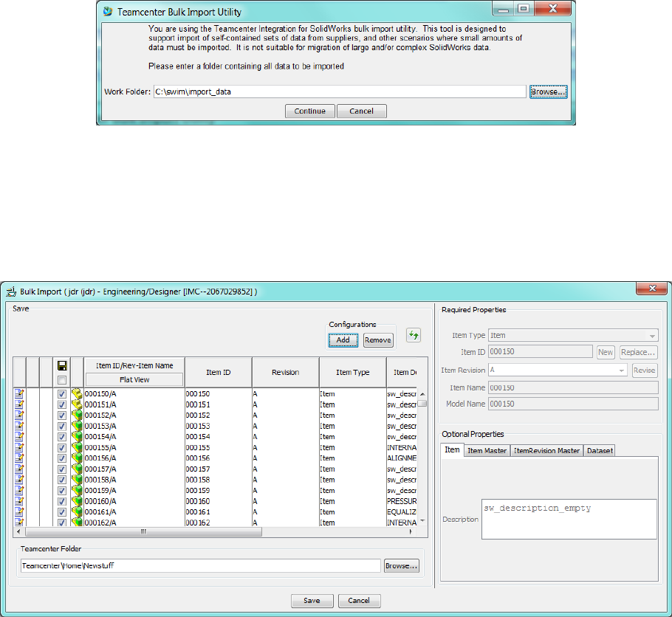Click the Description text area
The width and height of the screenshot is (672, 617).
[x=569, y=520]
